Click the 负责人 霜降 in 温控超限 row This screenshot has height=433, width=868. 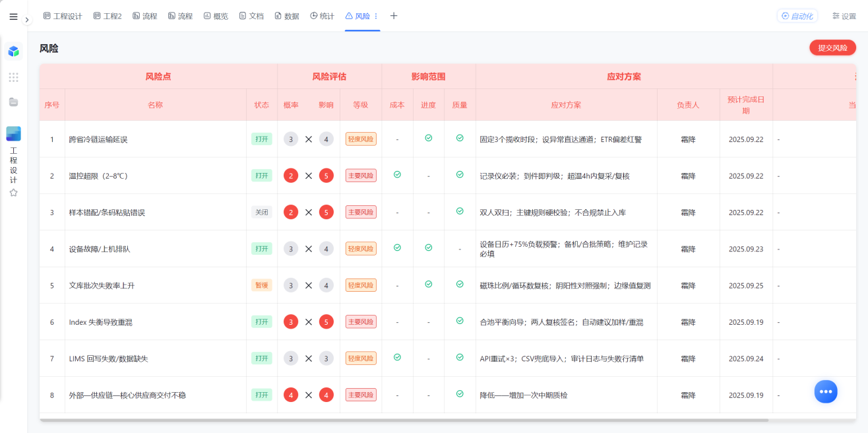(688, 176)
